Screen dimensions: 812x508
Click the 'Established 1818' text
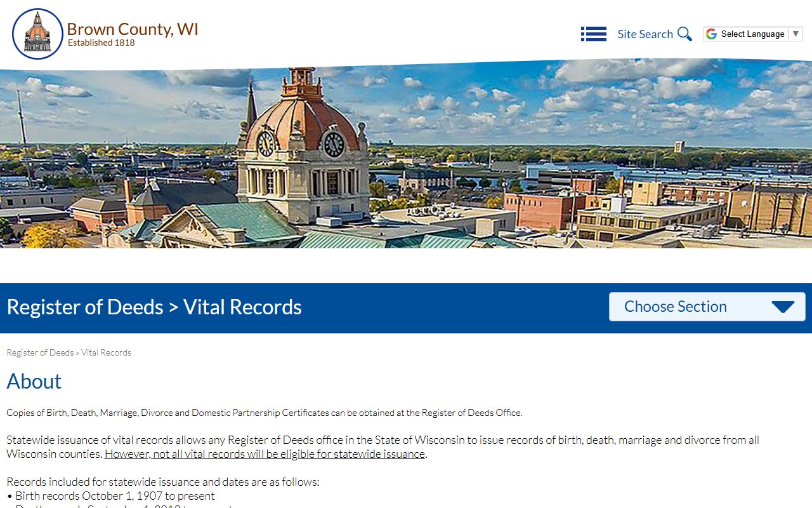pos(101,43)
